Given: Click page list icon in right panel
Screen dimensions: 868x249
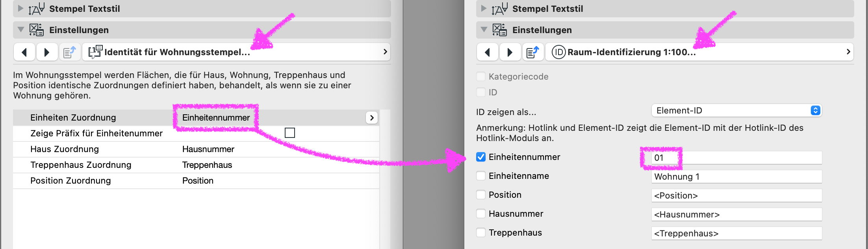Looking at the screenshot, I should coord(533,52).
